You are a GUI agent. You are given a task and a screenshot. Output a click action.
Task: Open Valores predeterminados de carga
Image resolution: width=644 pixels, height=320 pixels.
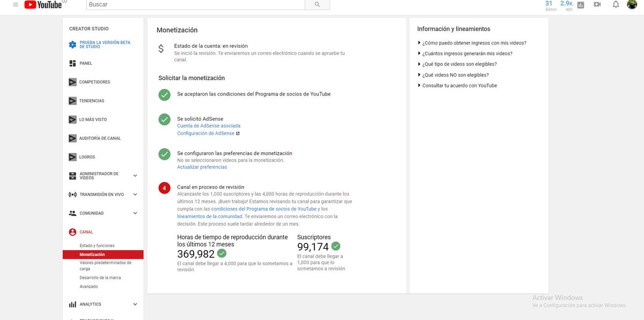[x=105, y=266]
